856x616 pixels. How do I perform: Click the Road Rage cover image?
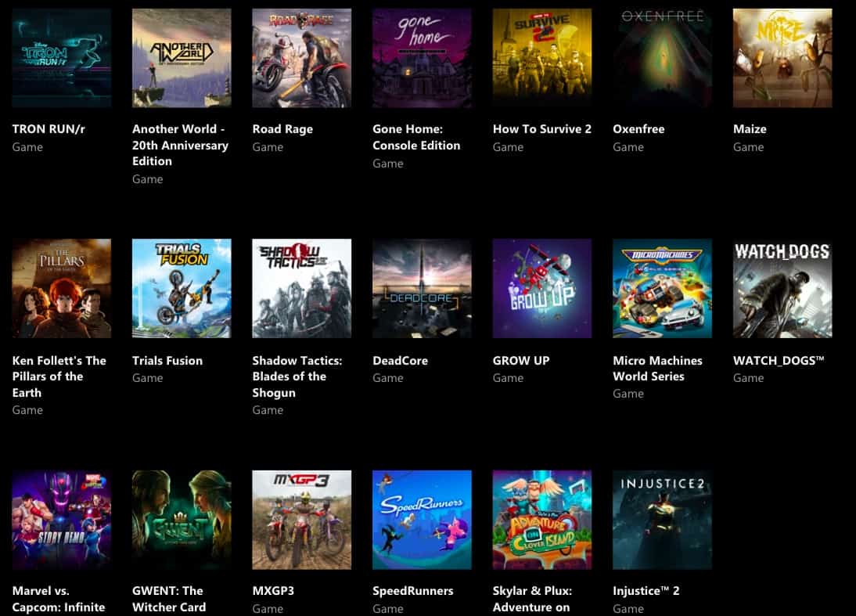click(x=302, y=58)
